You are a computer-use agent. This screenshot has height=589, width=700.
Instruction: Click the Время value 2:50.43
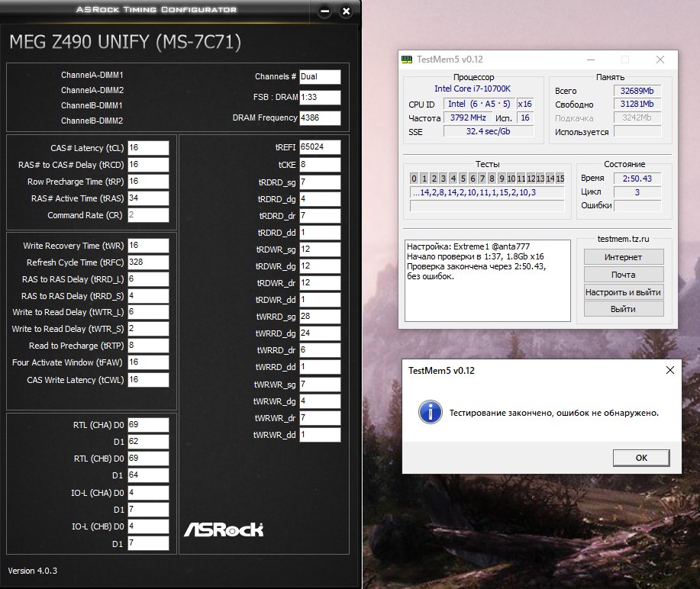point(637,179)
